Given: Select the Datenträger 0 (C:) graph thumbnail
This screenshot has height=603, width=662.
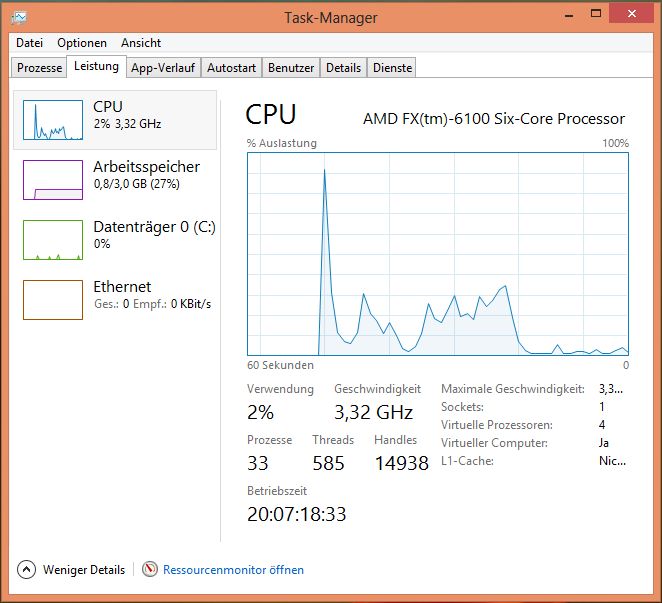Looking at the screenshot, I should click(53, 240).
